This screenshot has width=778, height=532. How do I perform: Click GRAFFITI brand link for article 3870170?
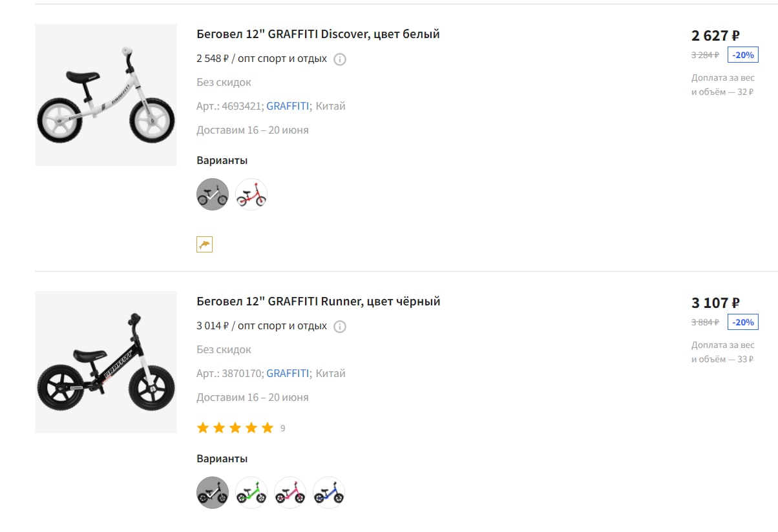point(288,374)
